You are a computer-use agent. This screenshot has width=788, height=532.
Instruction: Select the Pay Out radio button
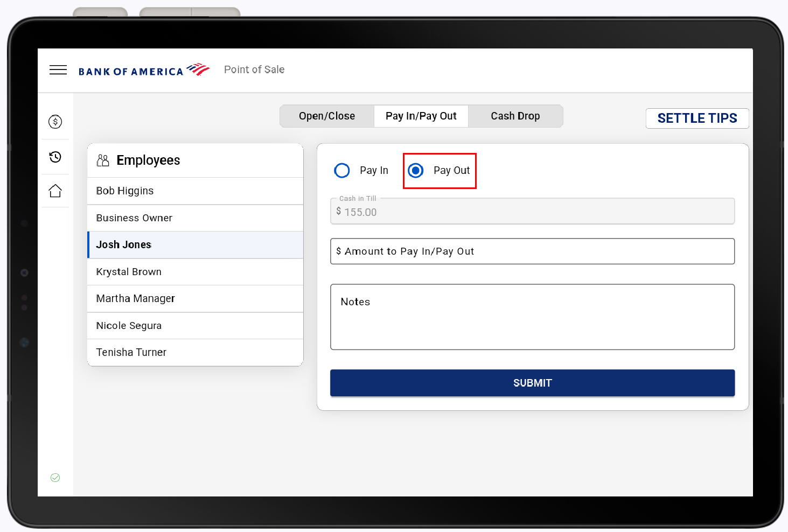416,171
